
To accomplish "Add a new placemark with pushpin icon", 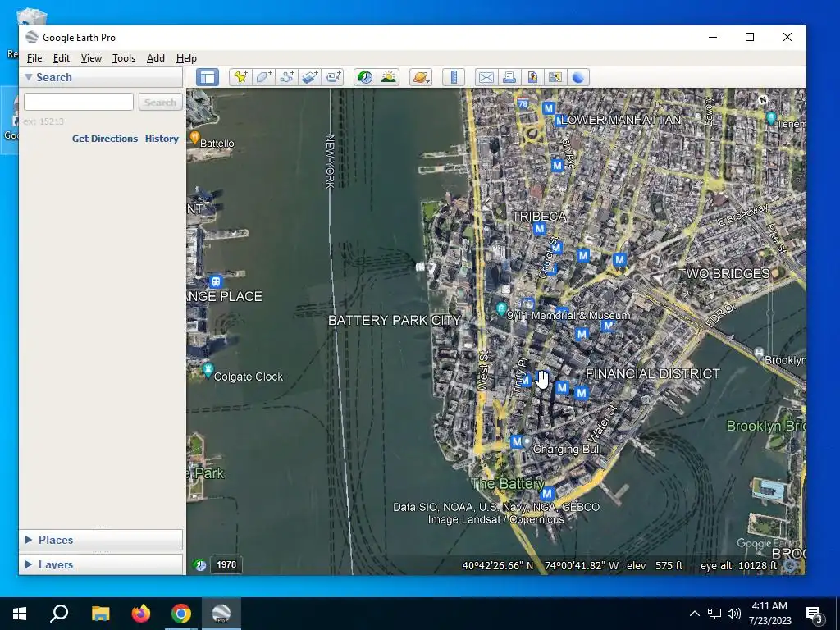I will [x=240, y=77].
